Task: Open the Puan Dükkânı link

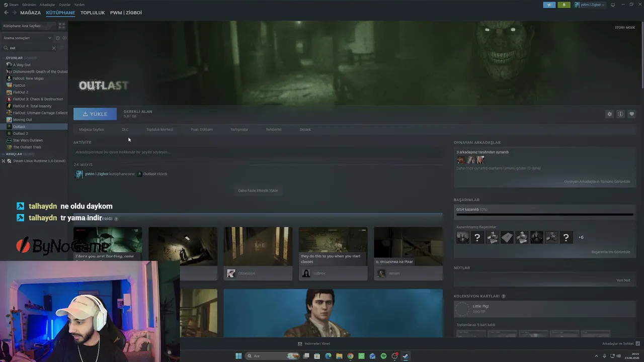Action: click(202, 129)
